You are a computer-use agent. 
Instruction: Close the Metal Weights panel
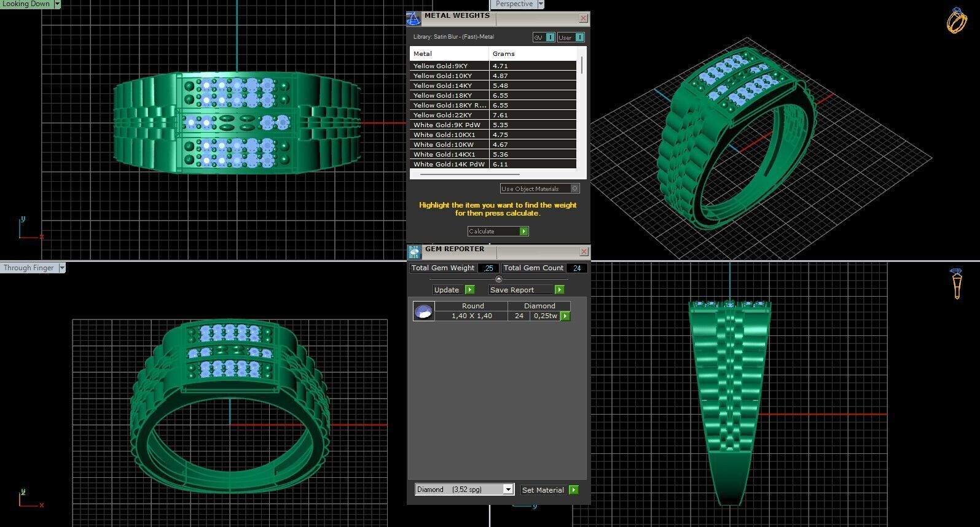pos(583,18)
